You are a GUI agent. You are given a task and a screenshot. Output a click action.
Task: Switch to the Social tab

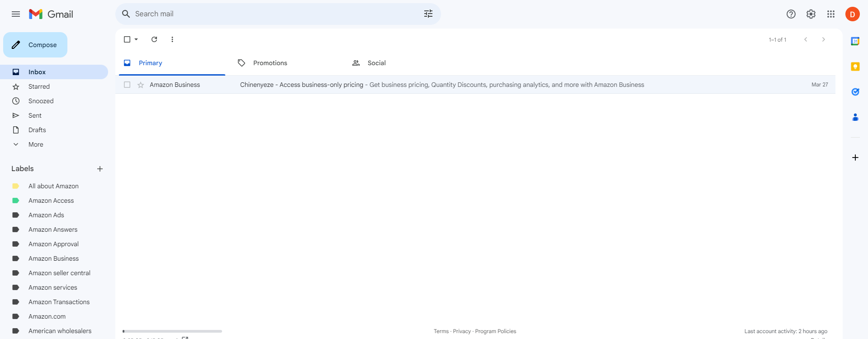[401, 63]
